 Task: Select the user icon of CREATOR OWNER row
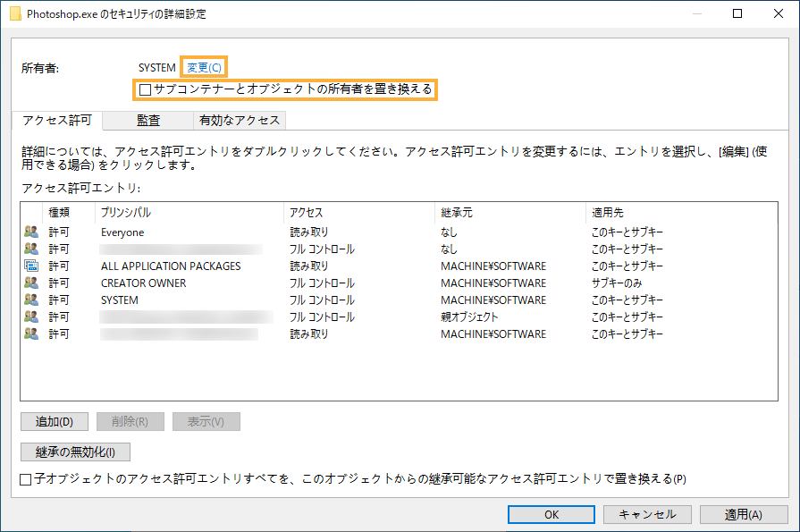click(31, 283)
